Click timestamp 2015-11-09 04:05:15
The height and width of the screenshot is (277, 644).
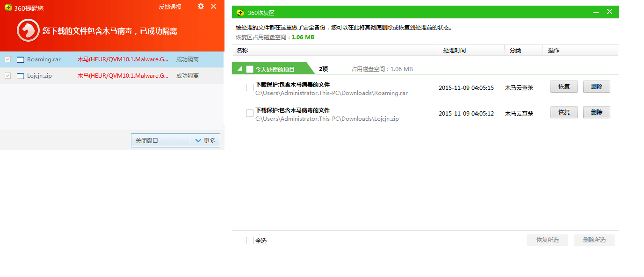tap(466, 88)
